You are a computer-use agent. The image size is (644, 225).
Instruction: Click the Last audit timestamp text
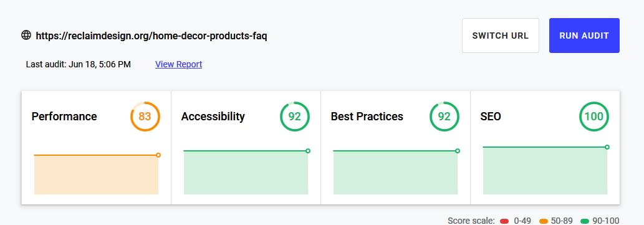click(x=79, y=64)
